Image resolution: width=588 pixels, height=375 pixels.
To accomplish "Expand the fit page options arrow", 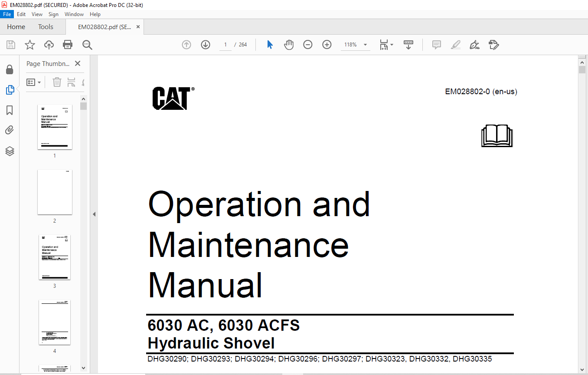I will (392, 45).
